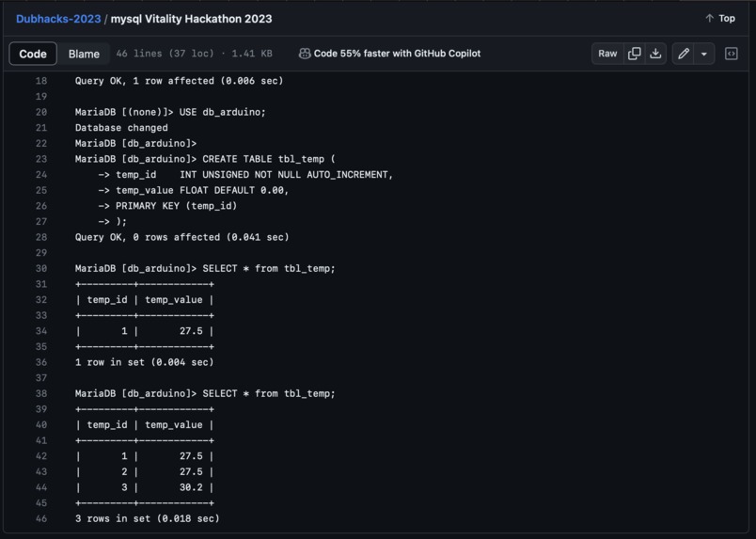Image resolution: width=756 pixels, height=539 pixels.
Task: Click 'PRIMARY KEY (temp_id)' line
Action: pyautogui.click(x=167, y=206)
